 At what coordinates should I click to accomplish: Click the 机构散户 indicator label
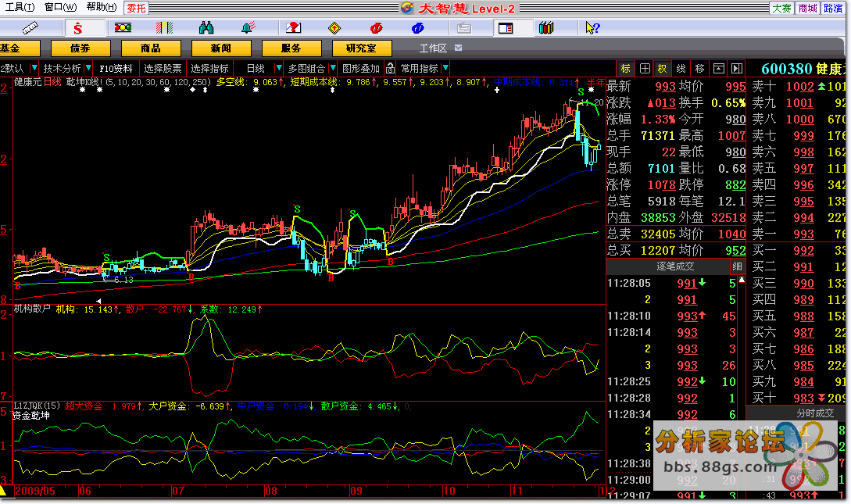(32, 308)
